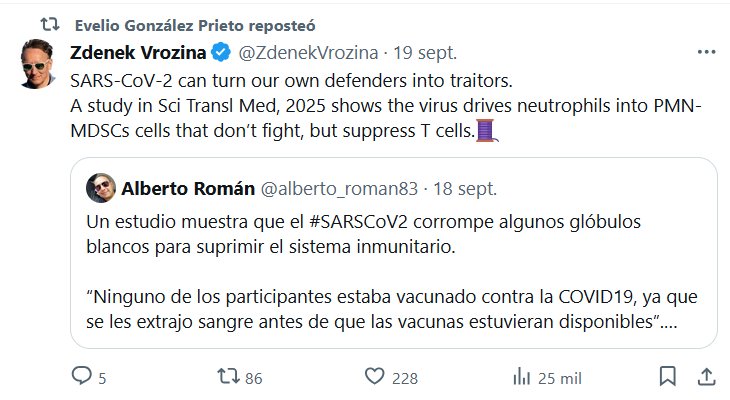Click the 86 reposts count

[x=253, y=377]
